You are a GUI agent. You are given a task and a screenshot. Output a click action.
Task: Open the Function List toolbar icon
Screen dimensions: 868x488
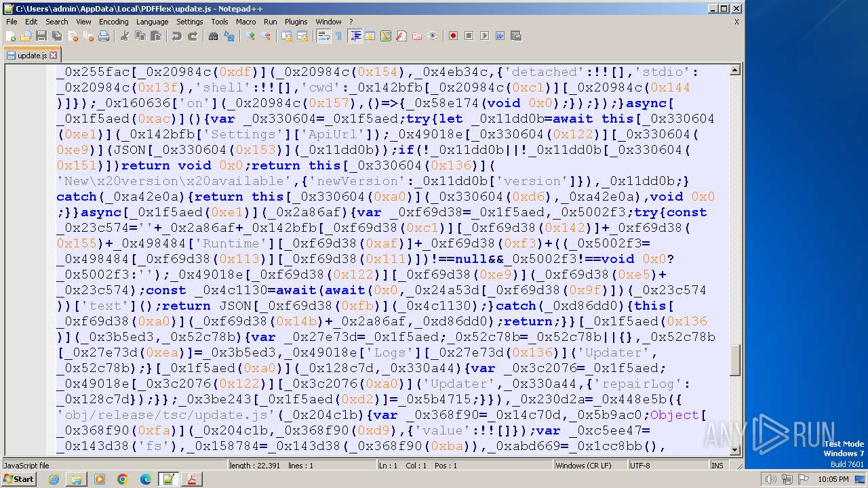tap(401, 36)
